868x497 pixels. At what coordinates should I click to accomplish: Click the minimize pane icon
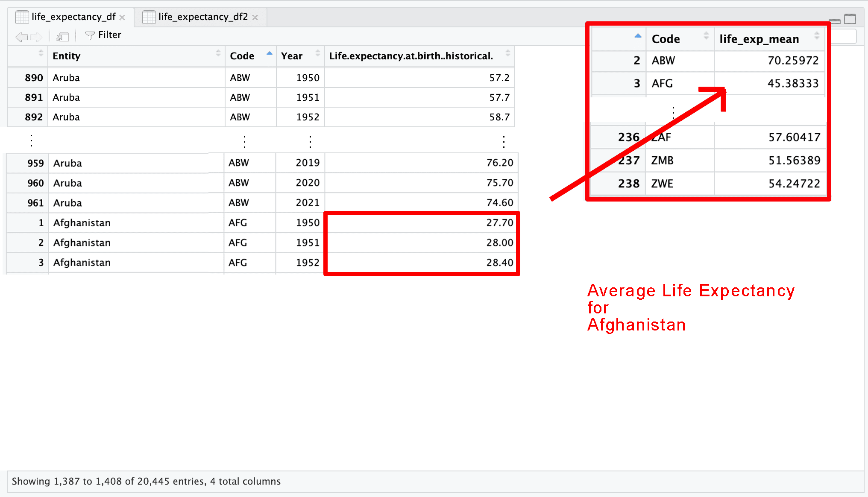click(x=834, y=20)
